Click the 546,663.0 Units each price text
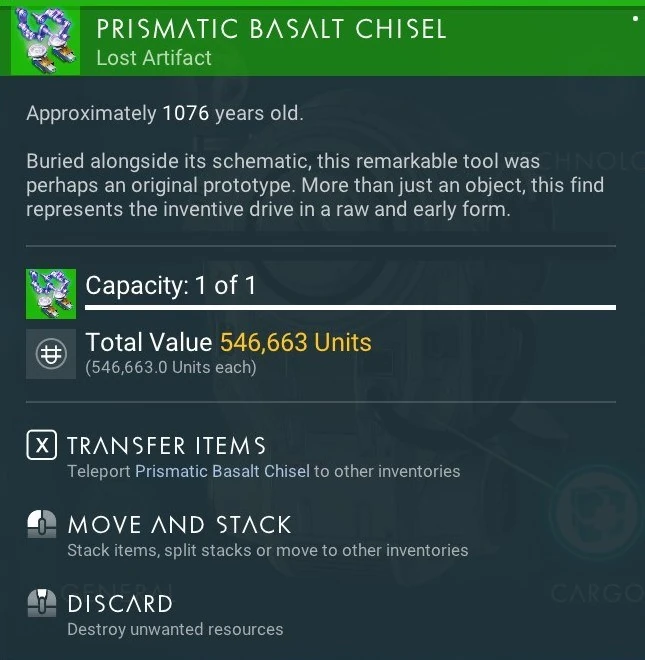Screen dimensions: 645x660 pyautogui.click(x=170, y=368)
